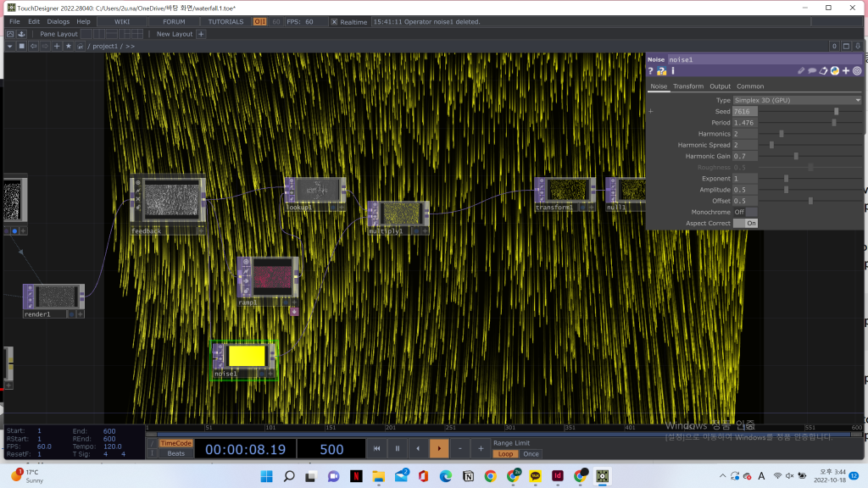Viewport: 868px width, 488px height.
Task: Jump to timeline start with rewind button
Action: tap(376, 449)
